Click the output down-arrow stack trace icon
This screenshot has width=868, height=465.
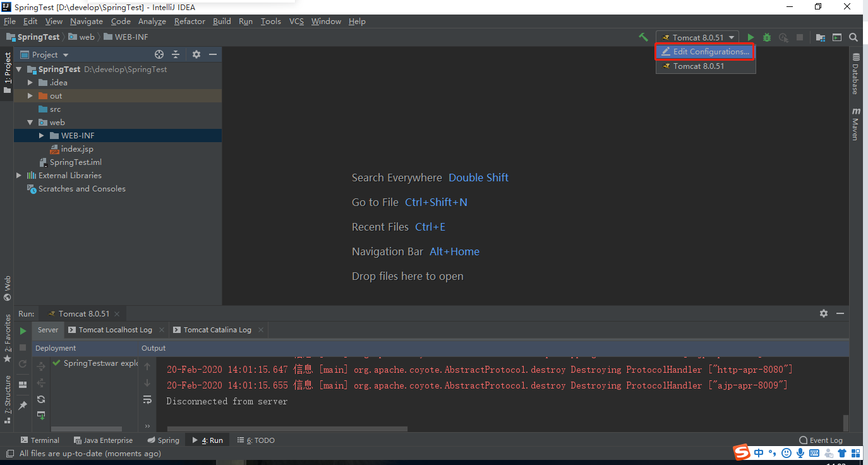point(147,383)
